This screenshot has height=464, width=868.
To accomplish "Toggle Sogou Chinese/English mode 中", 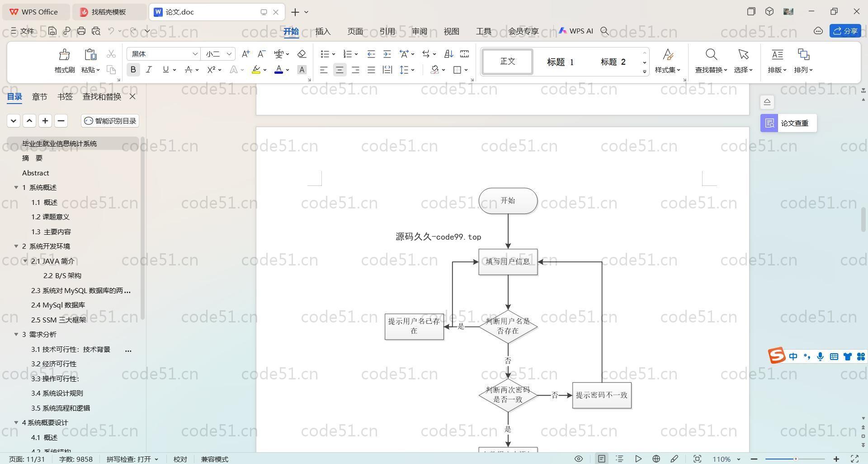I will 793,356.
